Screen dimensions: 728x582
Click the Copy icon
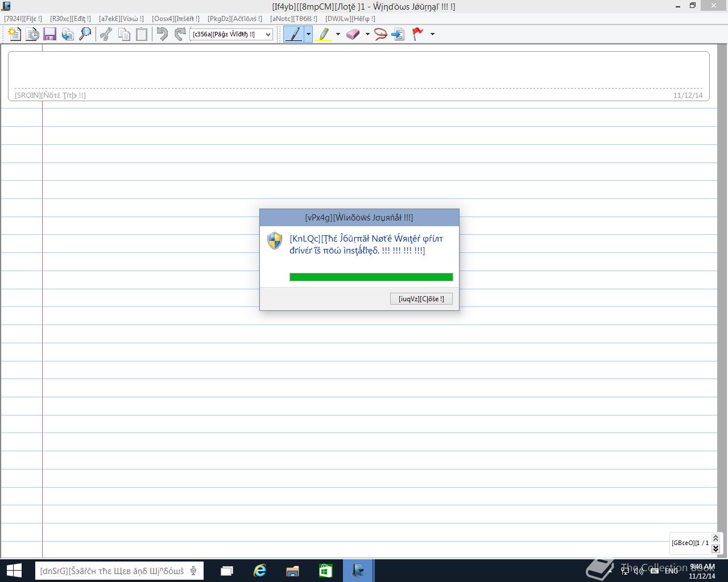(x=123, y=34)
